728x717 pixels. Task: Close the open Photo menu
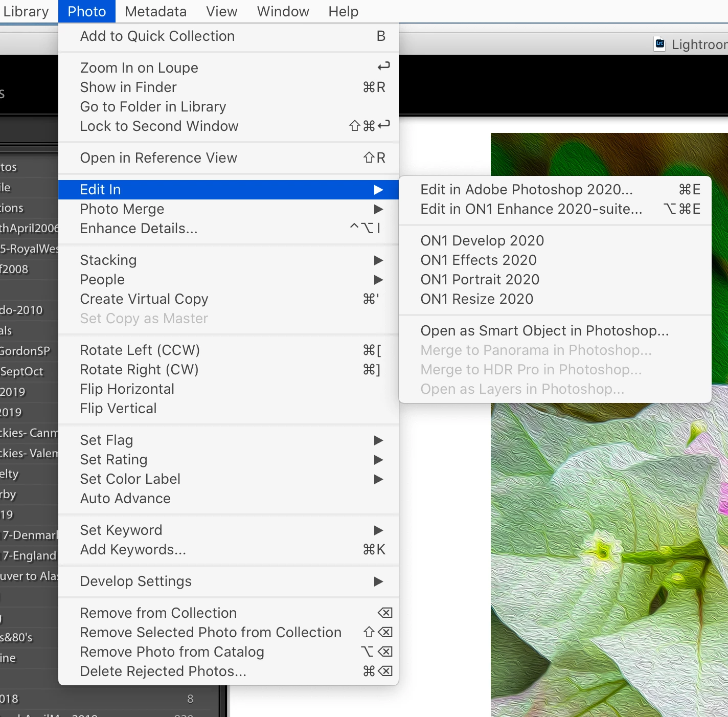(87, 11)
